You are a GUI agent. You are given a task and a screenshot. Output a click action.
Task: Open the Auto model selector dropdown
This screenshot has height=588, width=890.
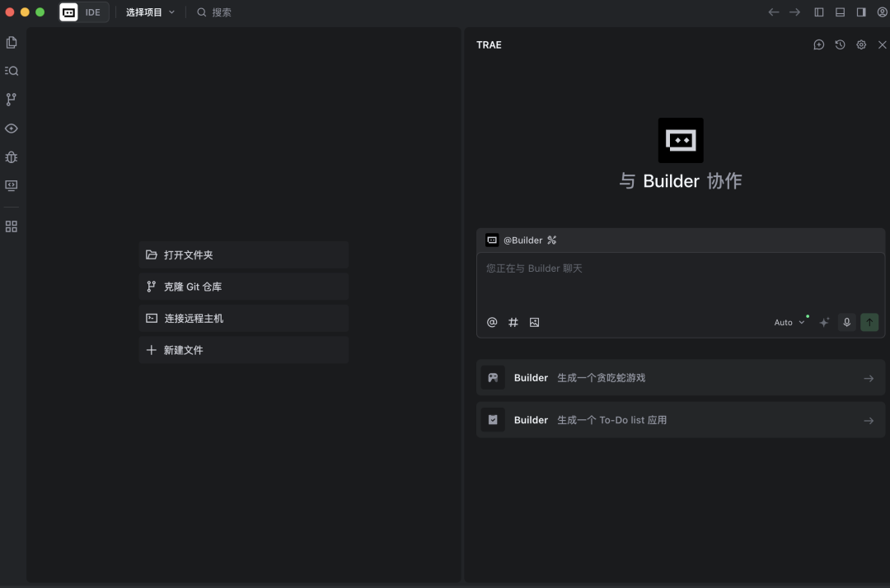coord(789,323)
